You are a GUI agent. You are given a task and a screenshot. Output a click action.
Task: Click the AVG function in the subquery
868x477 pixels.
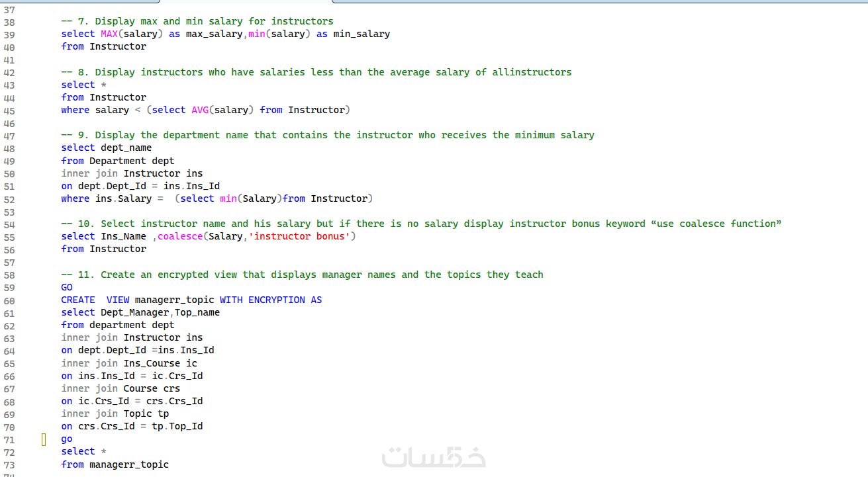(200, 110)
